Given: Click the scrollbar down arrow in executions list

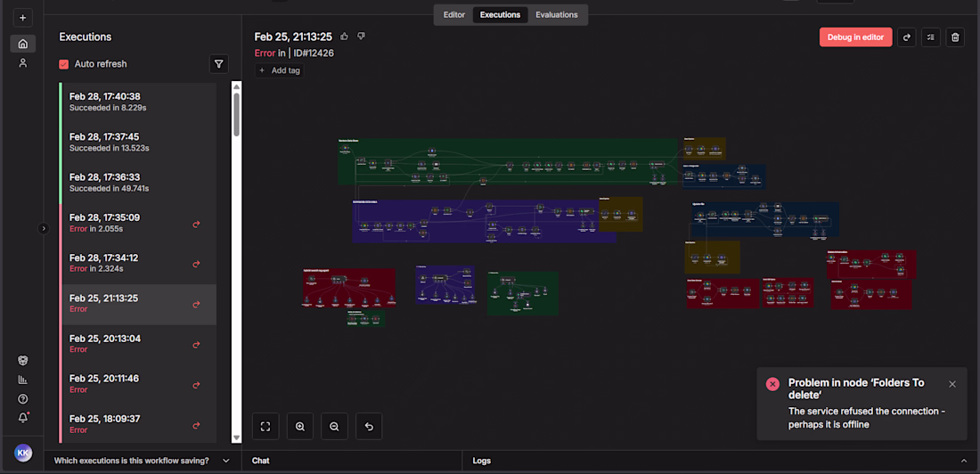Looking at the screenshot, I should point(236,437).
